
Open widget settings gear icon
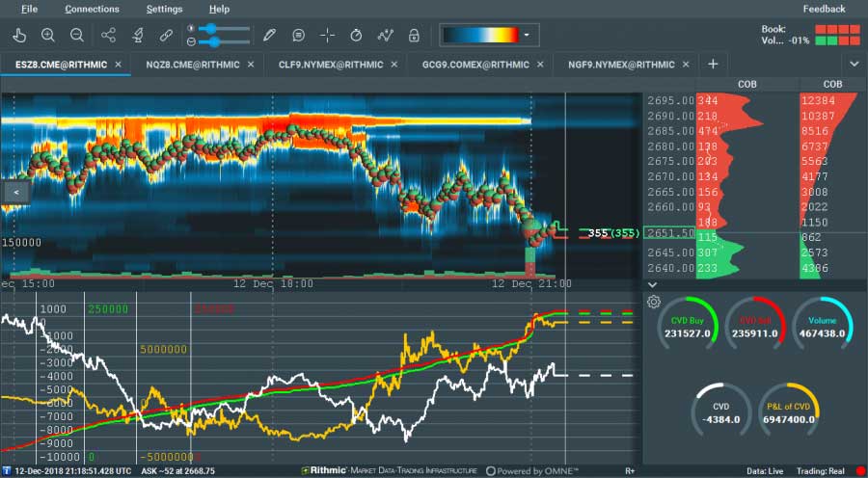click(x=653, y=302)
